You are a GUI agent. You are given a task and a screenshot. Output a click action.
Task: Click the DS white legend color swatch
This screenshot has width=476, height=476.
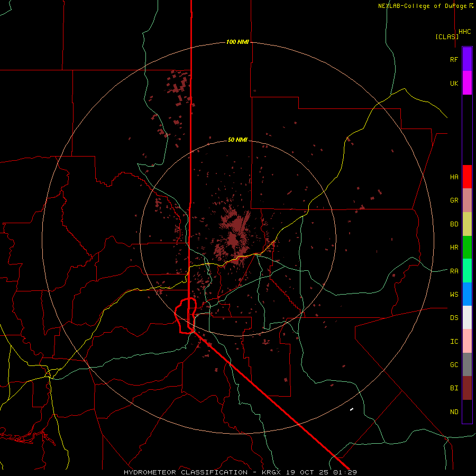point(467,317)
